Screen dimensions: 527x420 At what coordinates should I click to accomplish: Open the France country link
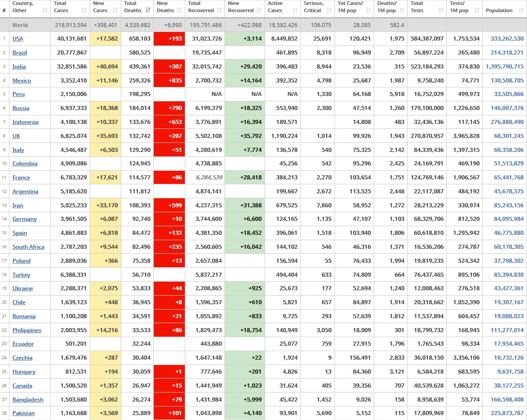21,178
